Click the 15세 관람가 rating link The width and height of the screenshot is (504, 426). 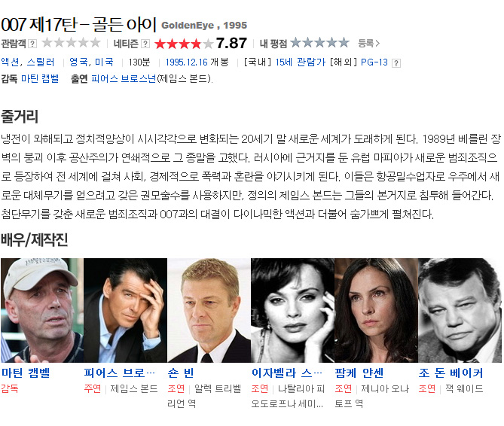pos(300,62)
